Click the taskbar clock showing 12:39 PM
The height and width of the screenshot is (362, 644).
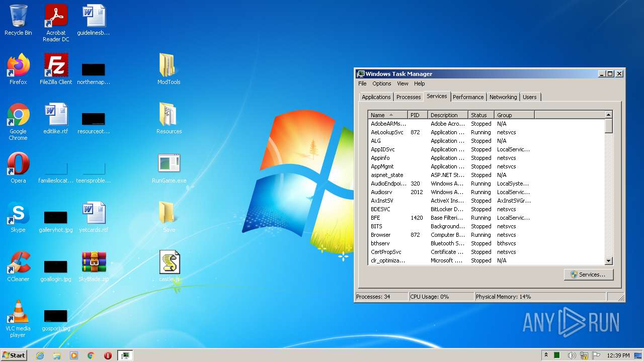coord(618,355)
